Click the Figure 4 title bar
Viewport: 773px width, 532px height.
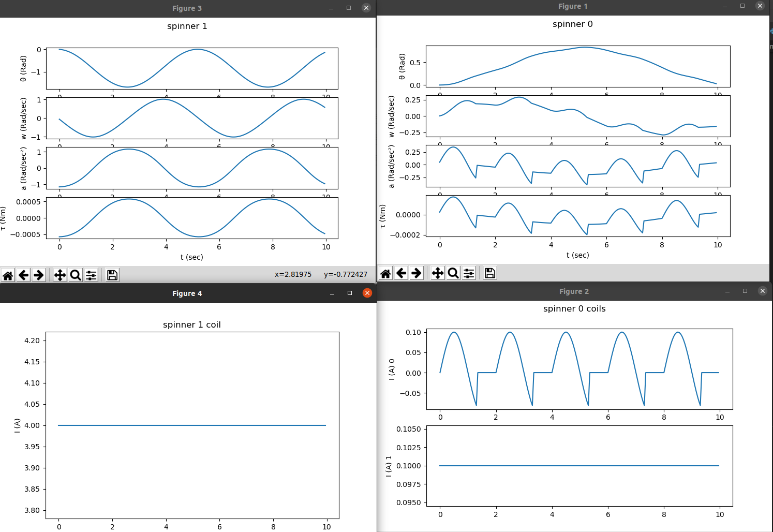point(187,293)
